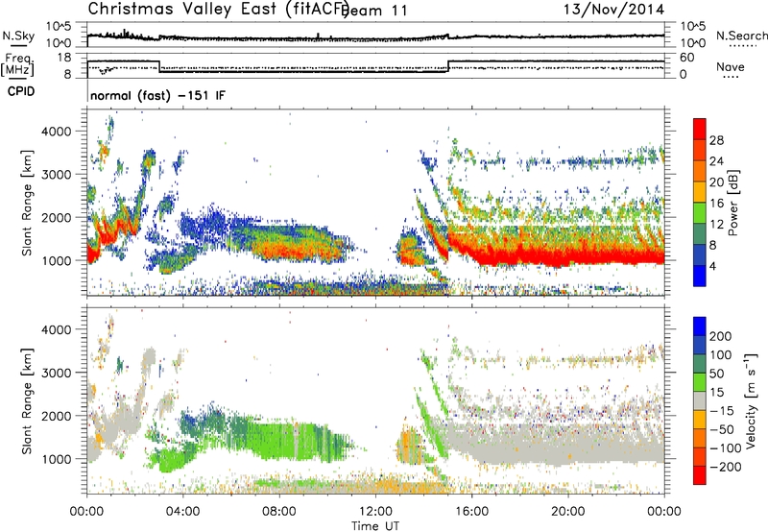This screenshot has width=768, height=532.
Task: Pick the blue bottom segment of Power colorbar
Action: click(700, 277)
